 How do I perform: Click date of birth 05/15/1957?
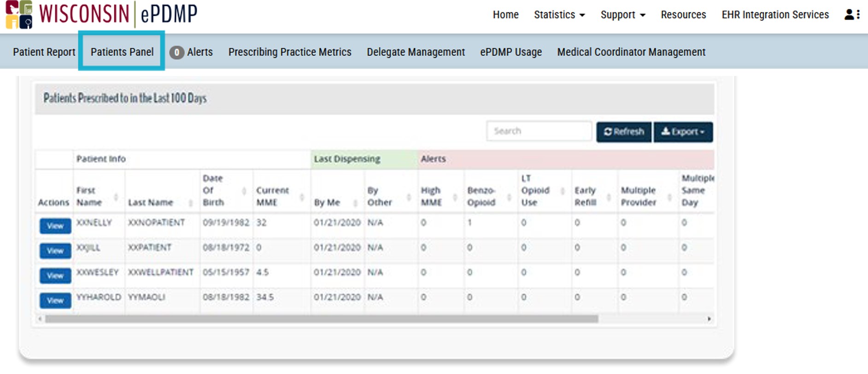[226, 272]
